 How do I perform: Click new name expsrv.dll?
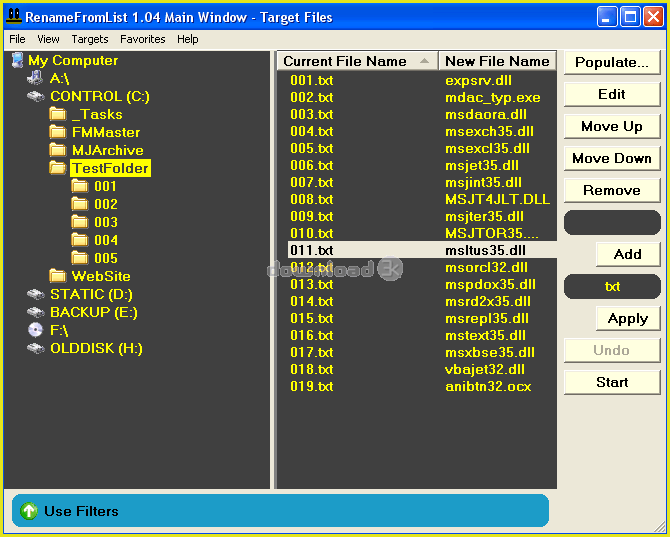coord(478,81)
